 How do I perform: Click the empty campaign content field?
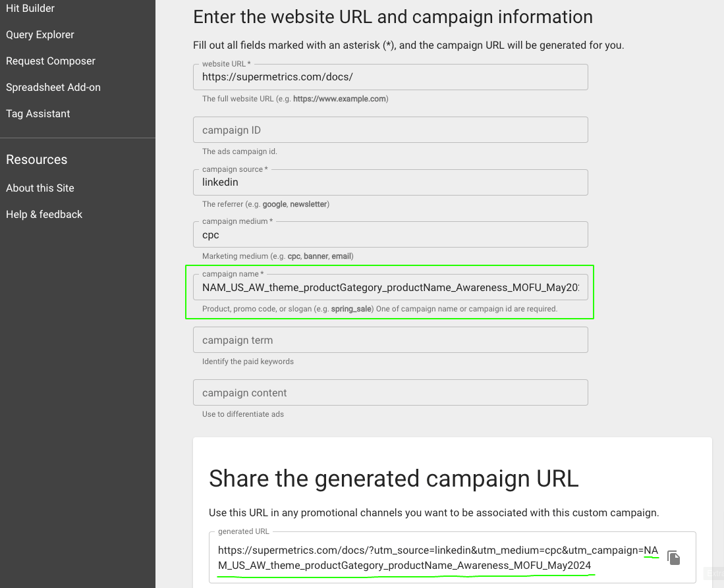click(x=390, y=393)
